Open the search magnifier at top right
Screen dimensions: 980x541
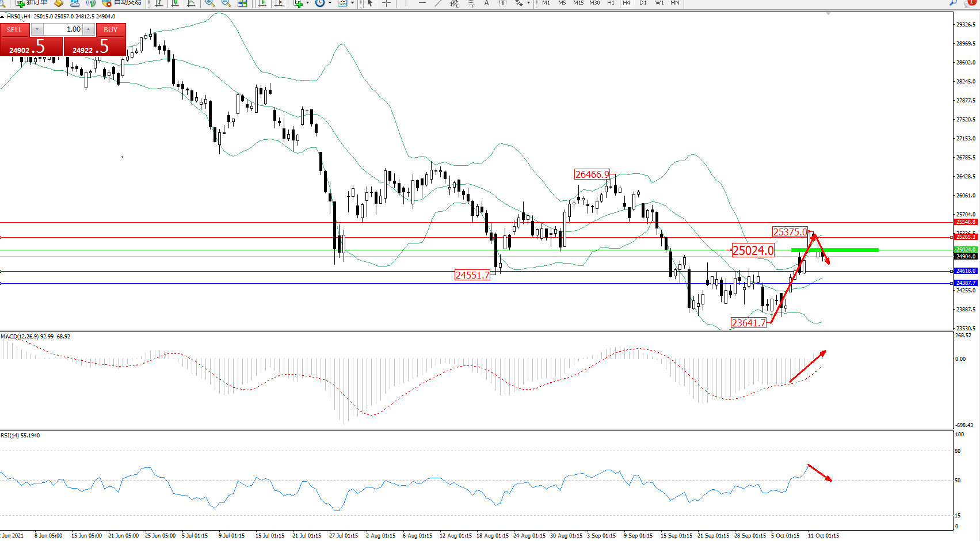click(x=953, y=3)
